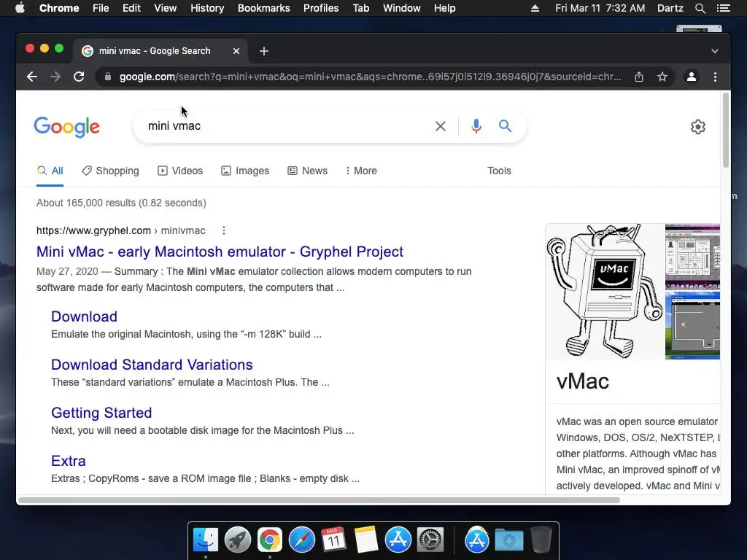Click the Dartz user name in menu bar
This screenshot has height=560, width=747.
pos(670,8)
